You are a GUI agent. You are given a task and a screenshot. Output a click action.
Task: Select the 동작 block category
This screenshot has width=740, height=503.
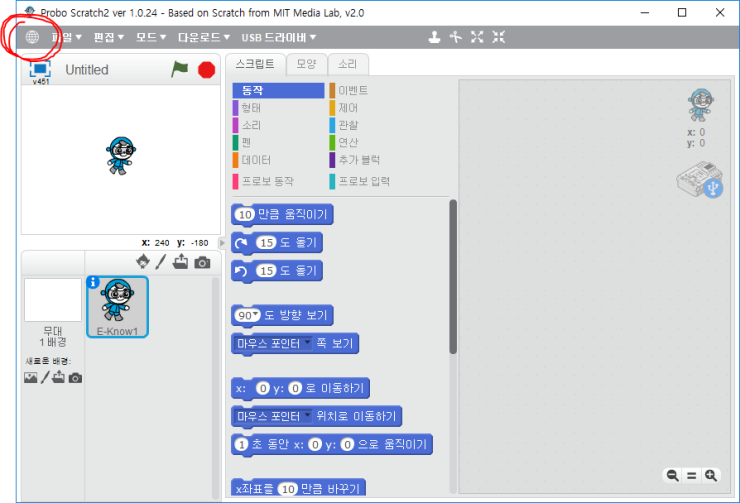278,90
